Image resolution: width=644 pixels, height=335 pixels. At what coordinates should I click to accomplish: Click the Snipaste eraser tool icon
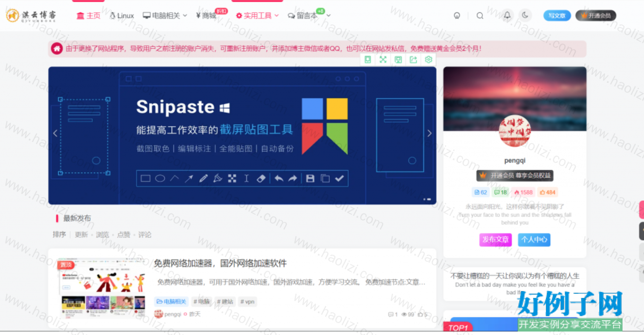[x=261, y=179]
